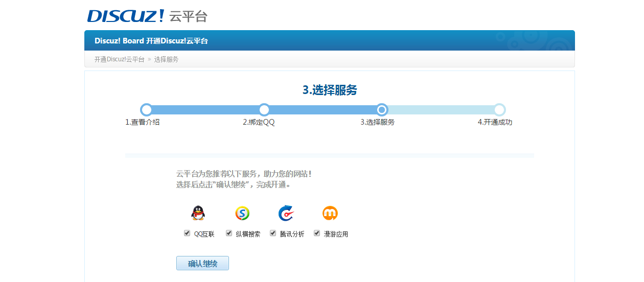Click the header title Discuz! Board 开通Discuz!云平台
This screenshot has height=282, width=644.
[151, 41]
